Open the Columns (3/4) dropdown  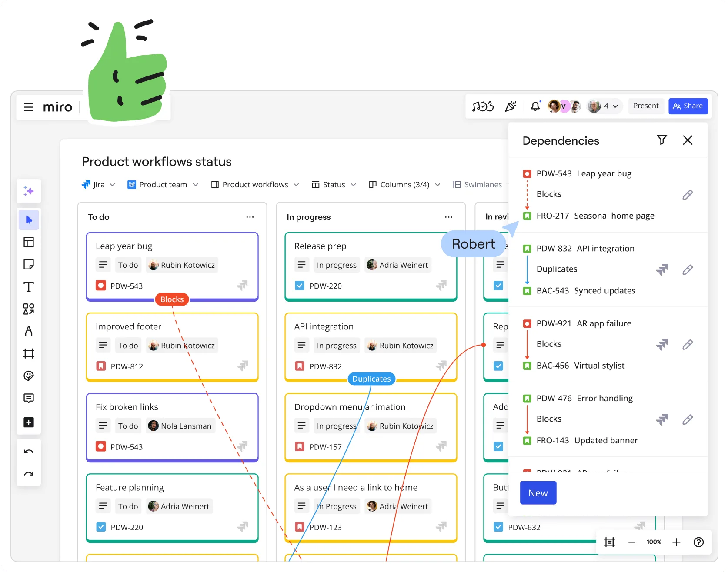click(x=404, y=185)
